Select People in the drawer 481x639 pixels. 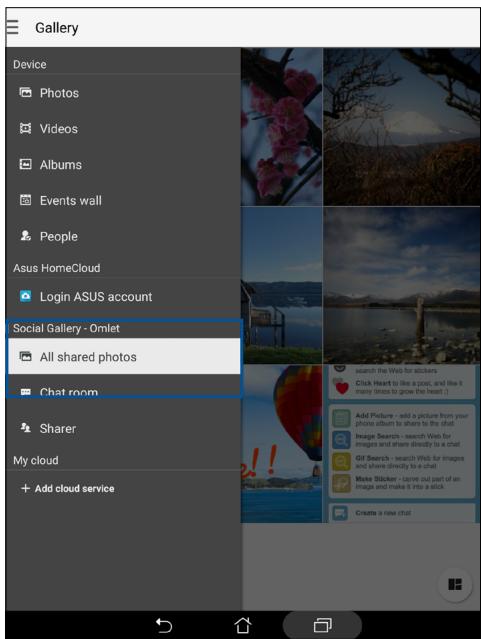tap(124, 236)
